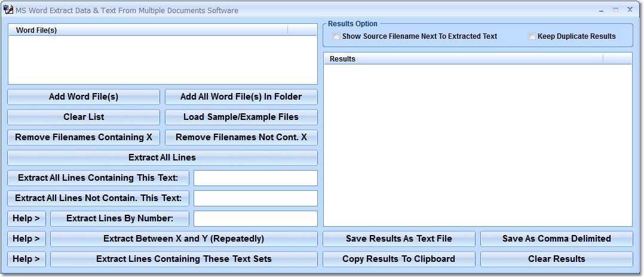Click the Word File(s) column header

point(148,30)
